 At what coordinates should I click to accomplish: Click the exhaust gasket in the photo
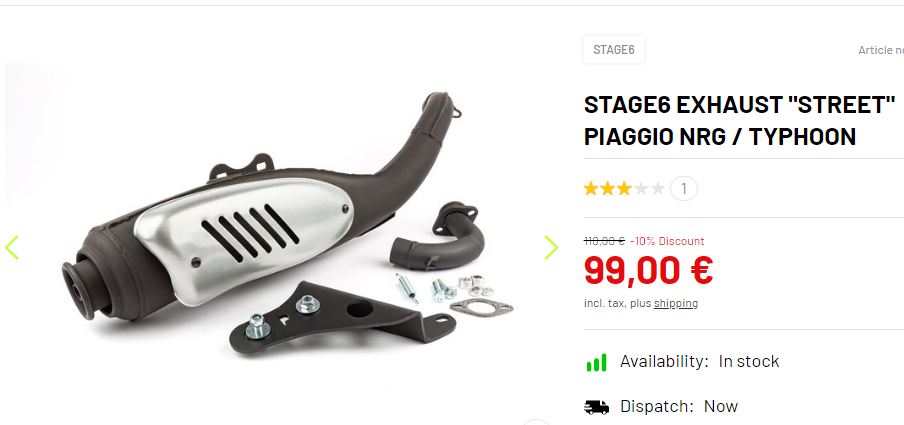tap(481, 309)
